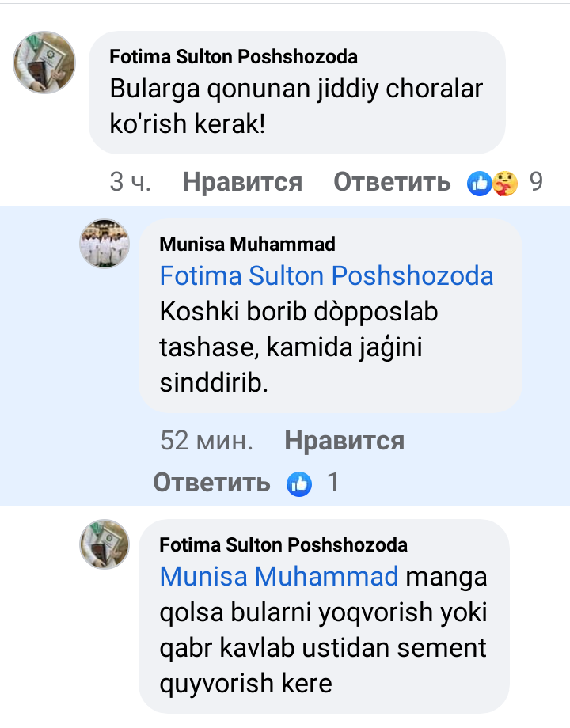Image resolution: width=570 pixels, height=728 pixels.
Task: Open Fotima's avatar on the bottom reply
Action: [104, 544]
